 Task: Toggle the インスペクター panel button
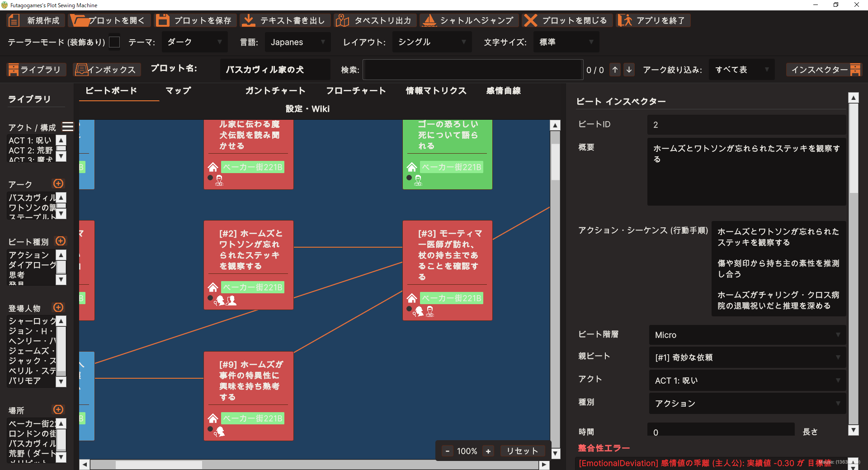824,70
